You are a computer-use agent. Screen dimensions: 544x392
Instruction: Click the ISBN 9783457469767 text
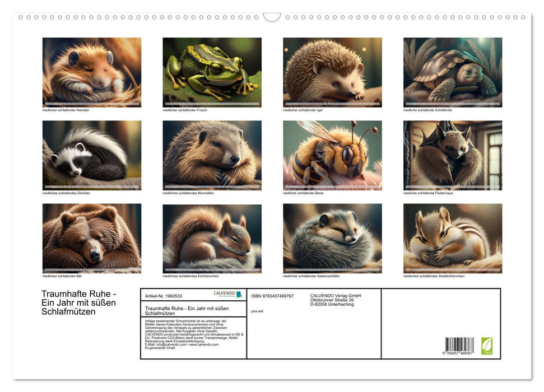pyautogui.click(x=272, y=296)
